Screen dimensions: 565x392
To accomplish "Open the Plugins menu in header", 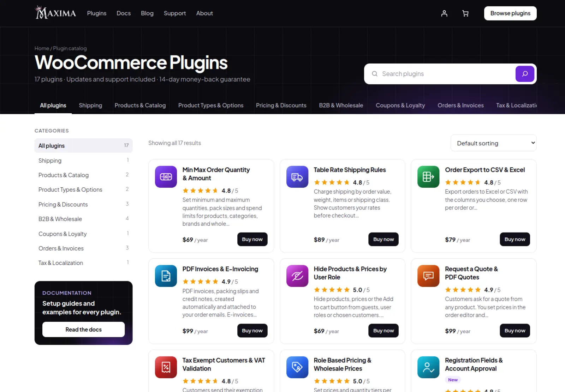I will (97, 13).
